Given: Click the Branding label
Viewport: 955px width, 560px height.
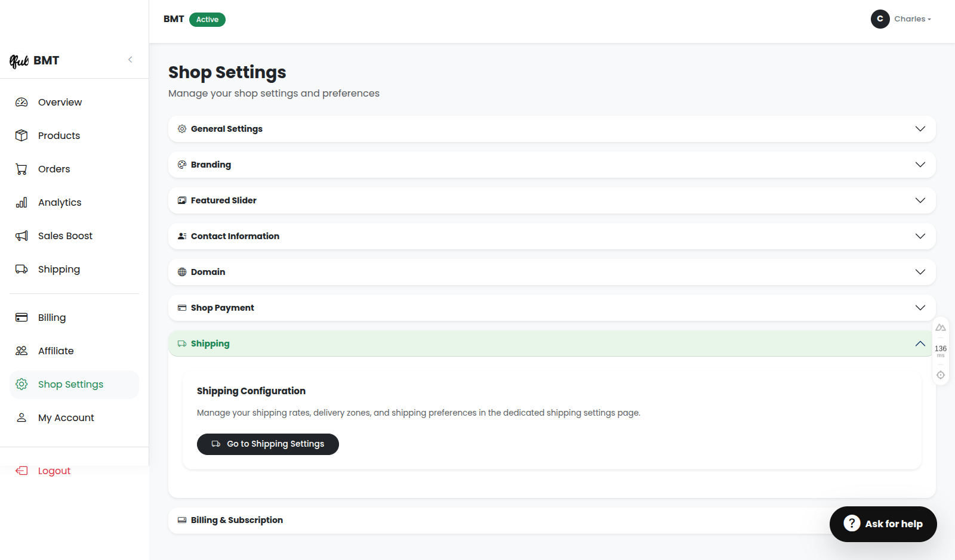Looking at the screenshot, I should click(x=211, y=165).
